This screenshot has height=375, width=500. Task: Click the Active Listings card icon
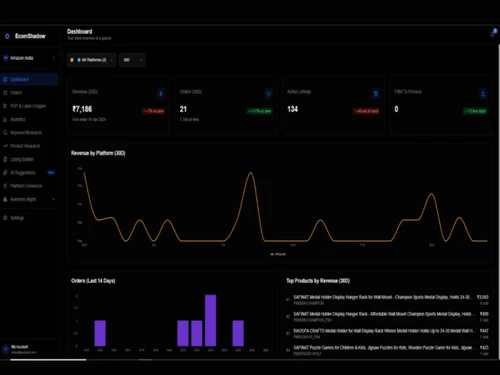point(376,94)
